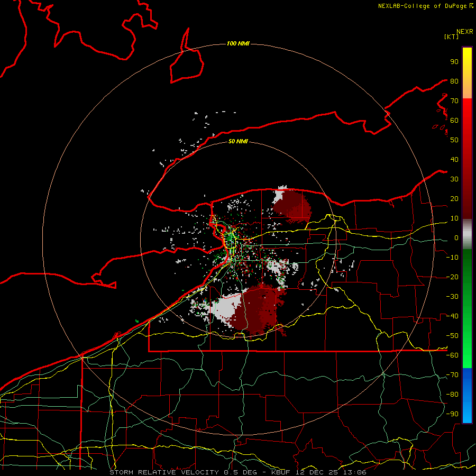Screen dimensions: 476x476
Task: Click the dark red velocity blob near Lake Ontario shore
Action: [293, 206]
